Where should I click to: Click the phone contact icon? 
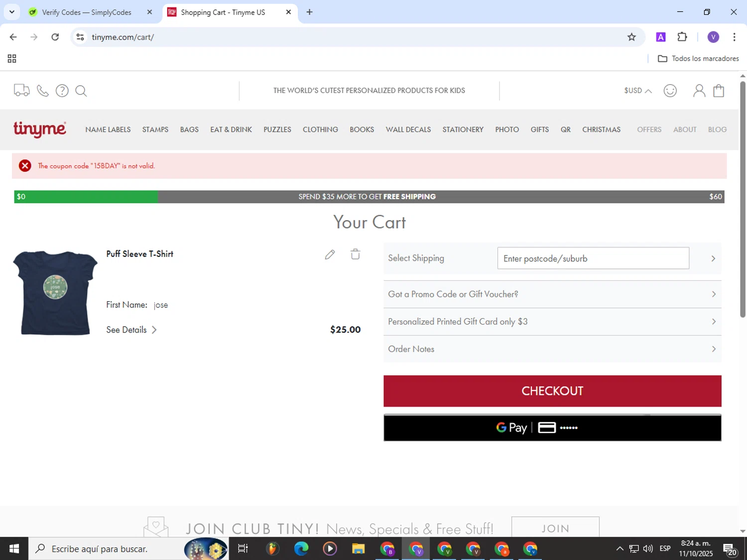pos(43,91)
